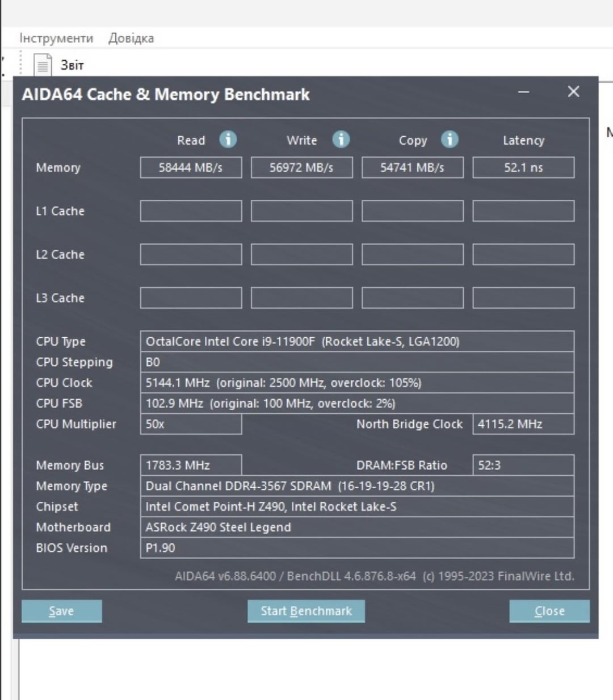The height and width of the screenshot is (700, 613).
Task: Click the Memory Type label
Action: [72, 486]
